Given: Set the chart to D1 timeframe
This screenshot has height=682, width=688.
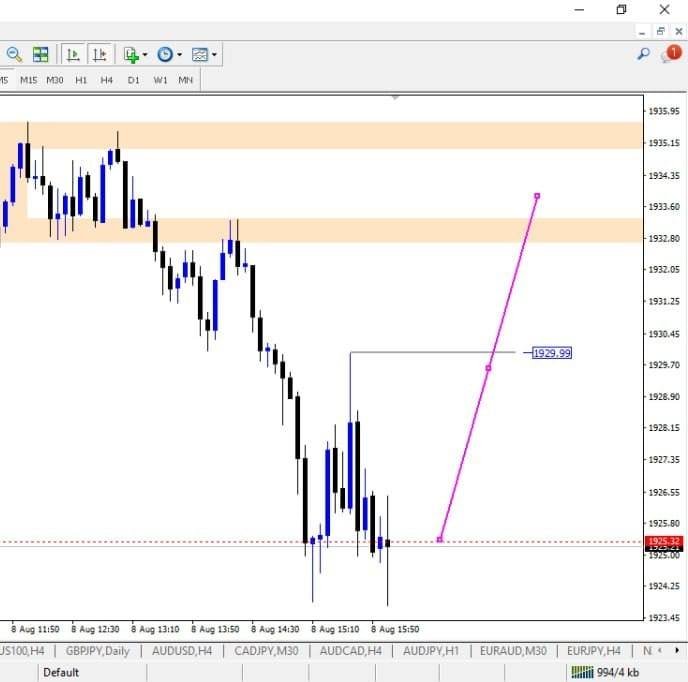Looking at the screenshot, I should [133, 80].
